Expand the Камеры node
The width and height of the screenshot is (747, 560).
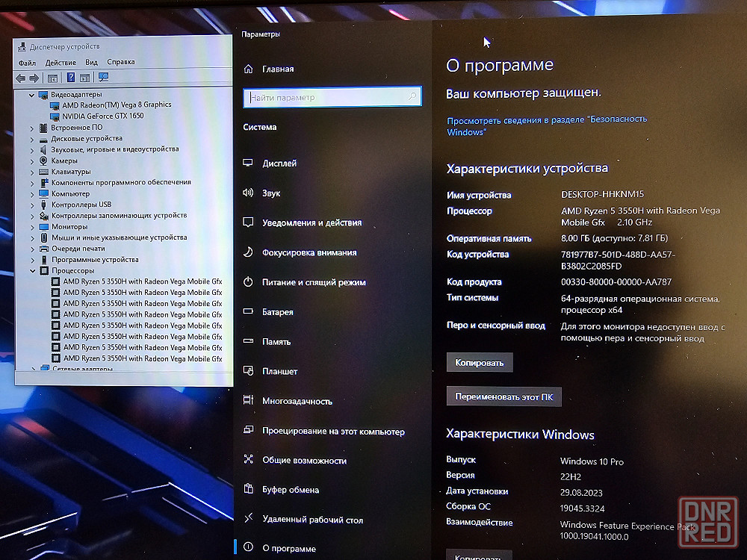pyautogui.click(x=32, y=161)
